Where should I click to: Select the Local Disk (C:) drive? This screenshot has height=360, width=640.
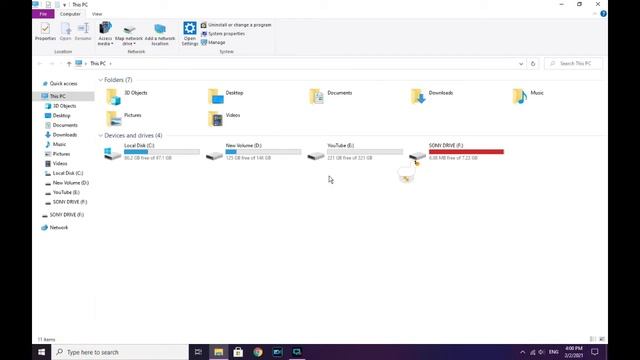click(152, 151)
